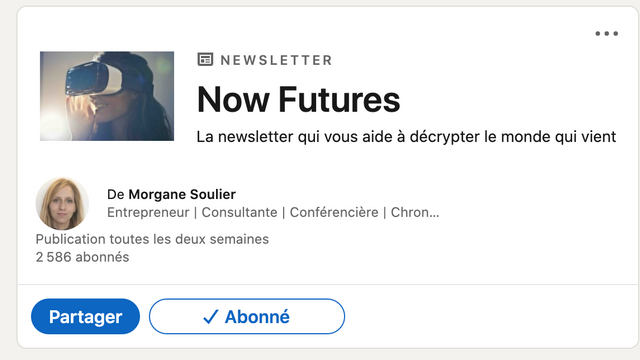
Task: Click Consultante in the author headline
Action: click(x=240, y=213)
